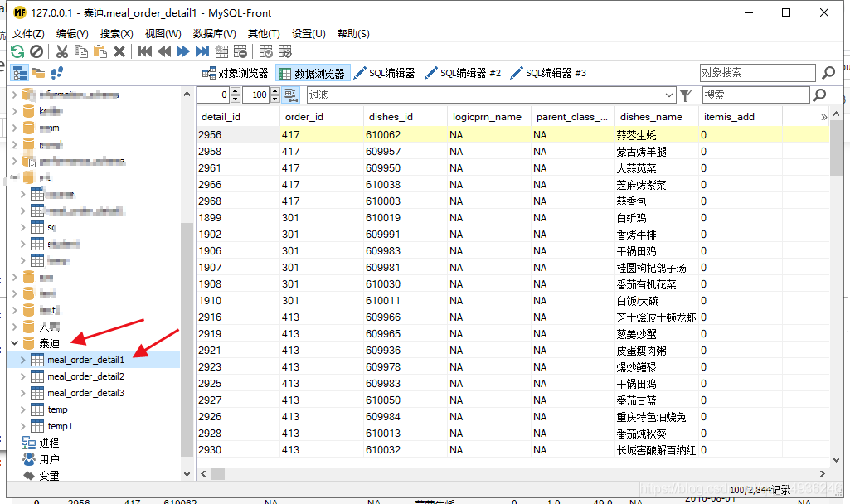Collapse the 秦迪 database node
Image resolution: width=850 pixels, height=504 pixels.
click(x=15, y=342)
